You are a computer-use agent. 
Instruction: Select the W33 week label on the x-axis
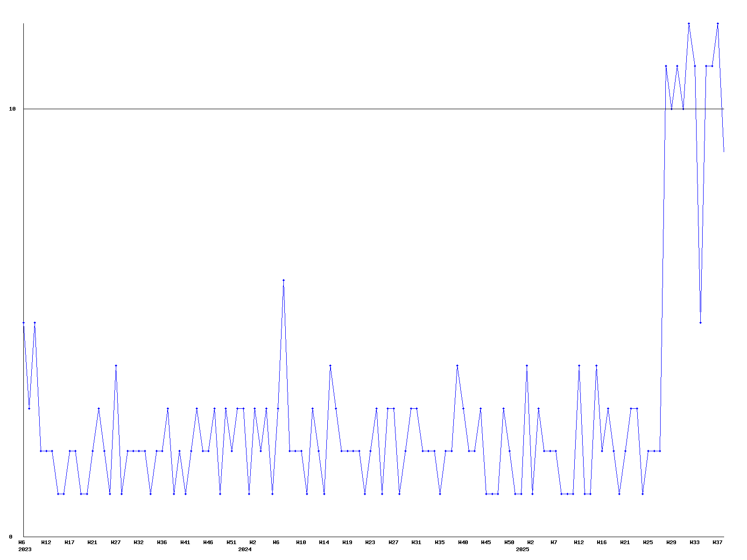click(x=695, y=542)
